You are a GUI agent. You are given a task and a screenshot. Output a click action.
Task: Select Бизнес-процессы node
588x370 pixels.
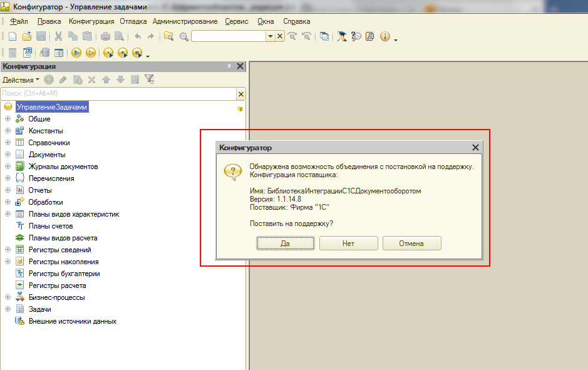56,297
